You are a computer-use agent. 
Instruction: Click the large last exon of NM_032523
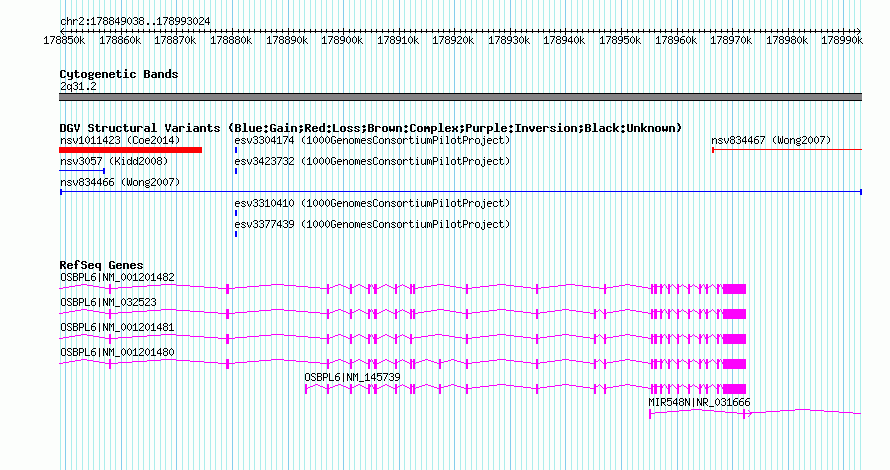734,314
